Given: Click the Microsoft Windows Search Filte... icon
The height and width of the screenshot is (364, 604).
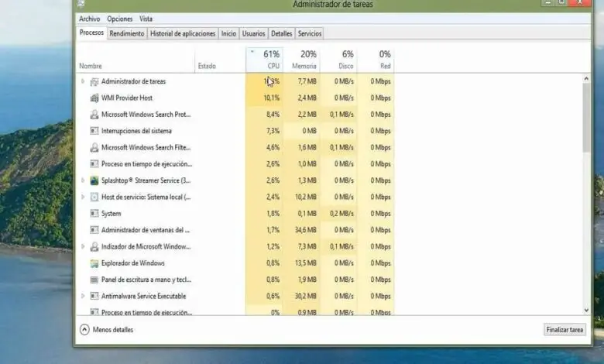Looking at the screenshot, I should click(94, 147).
